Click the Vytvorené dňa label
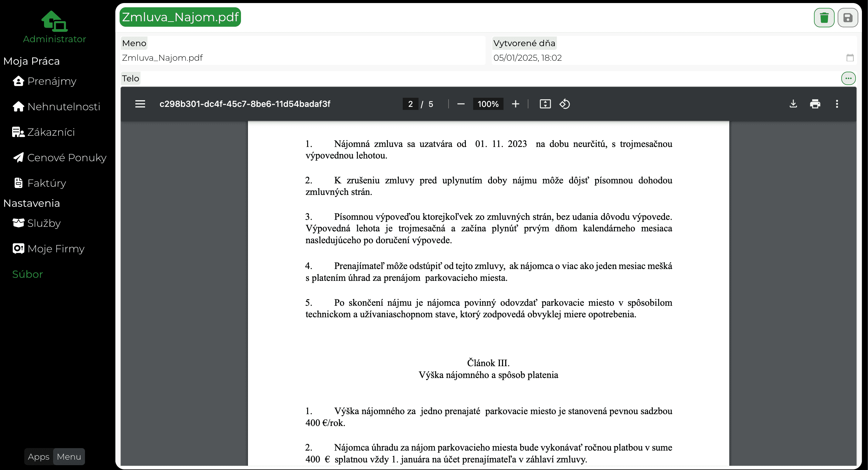Screen dimensions: 868x470 pyautogui.click(x=524, y=43)
